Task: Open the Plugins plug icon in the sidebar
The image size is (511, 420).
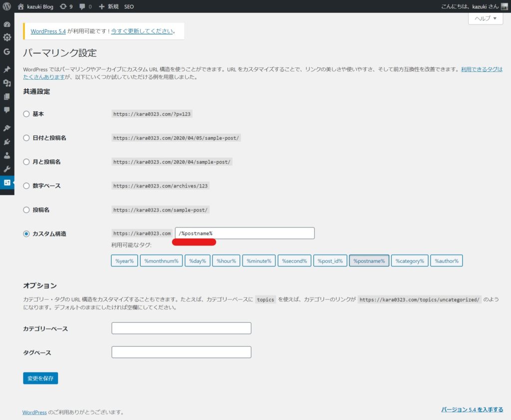Action: point(7,142)
